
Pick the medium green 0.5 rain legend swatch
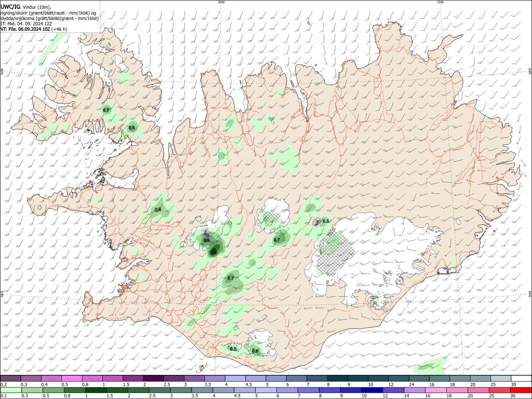point(53,390)
